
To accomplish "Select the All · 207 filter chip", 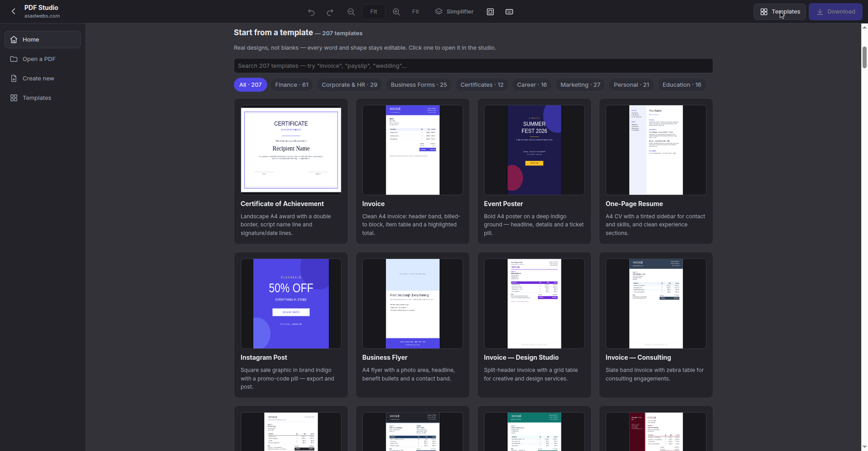I will (x=251, y=85).
